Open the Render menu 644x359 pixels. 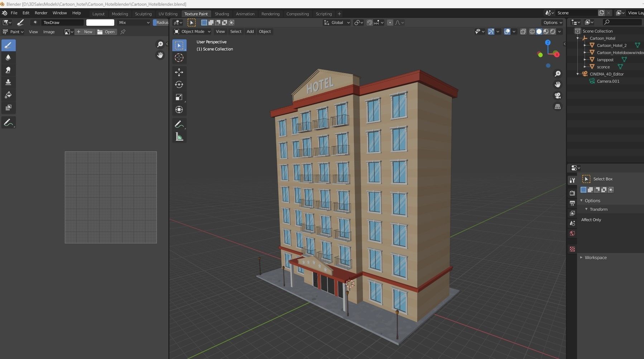(x=41, y=13)
